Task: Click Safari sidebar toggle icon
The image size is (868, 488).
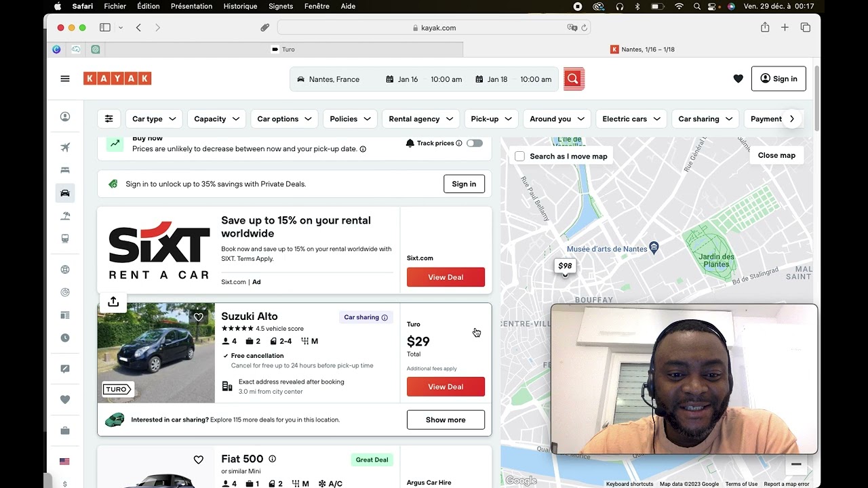Action: 105,28
